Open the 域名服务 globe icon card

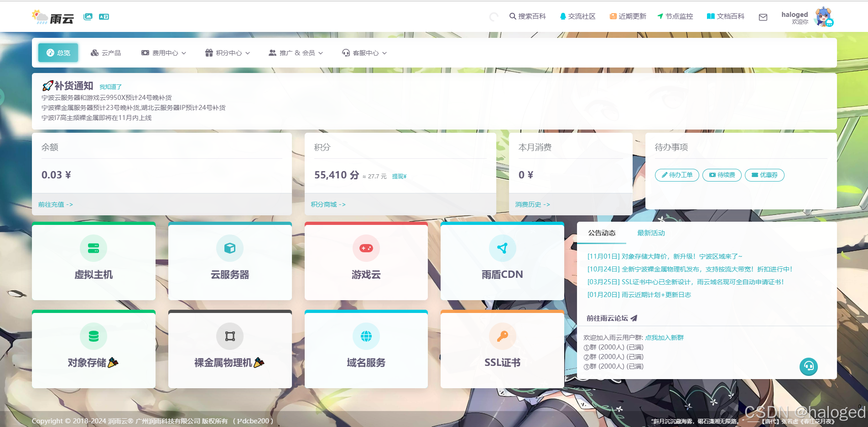366,336
